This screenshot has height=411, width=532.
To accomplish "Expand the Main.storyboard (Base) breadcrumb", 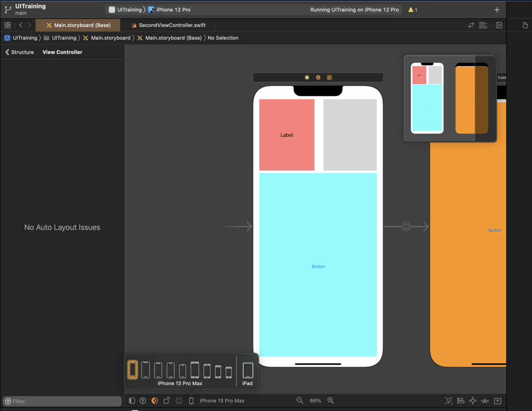I will pos(173,38).
